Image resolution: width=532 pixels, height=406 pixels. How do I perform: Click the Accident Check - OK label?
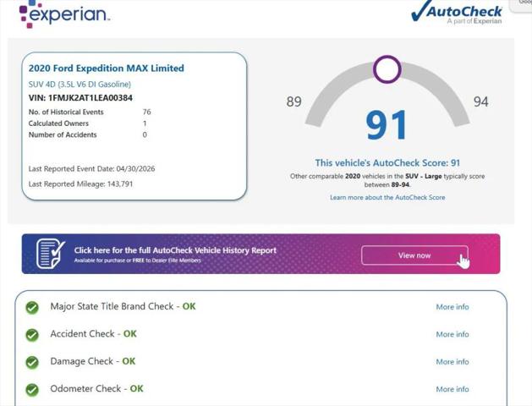[x=93, y=334]
